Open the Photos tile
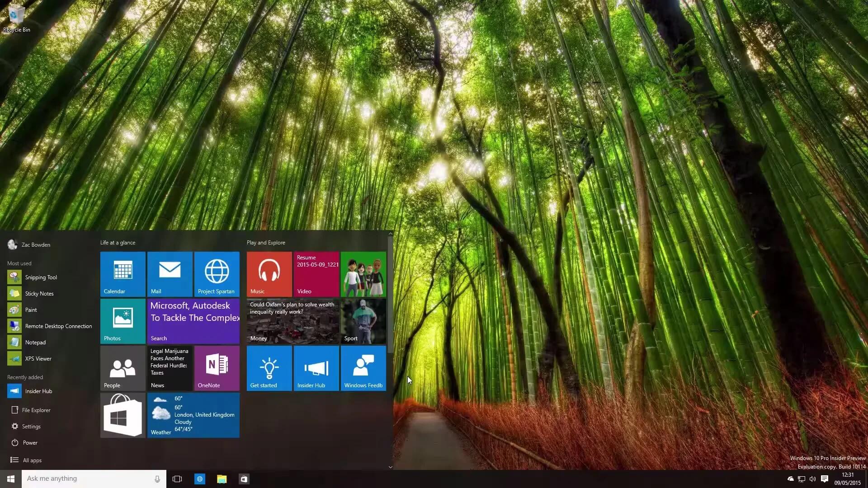Screen dimensions: 868x488 [123, 321]
